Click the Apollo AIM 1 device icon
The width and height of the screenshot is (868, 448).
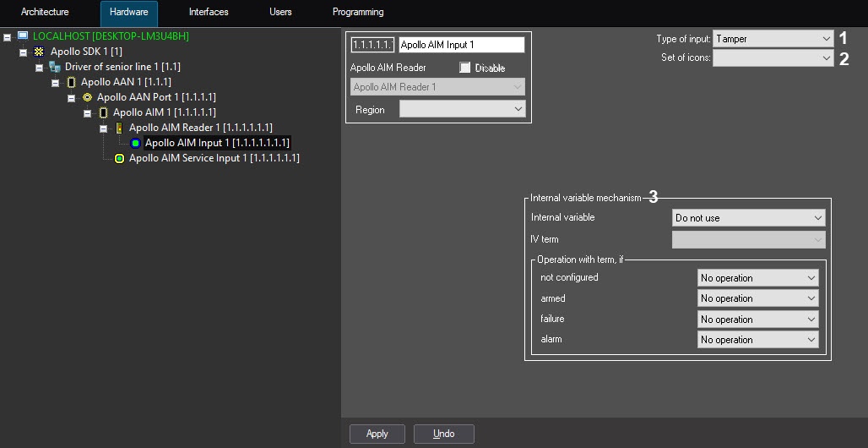point(103,112)
